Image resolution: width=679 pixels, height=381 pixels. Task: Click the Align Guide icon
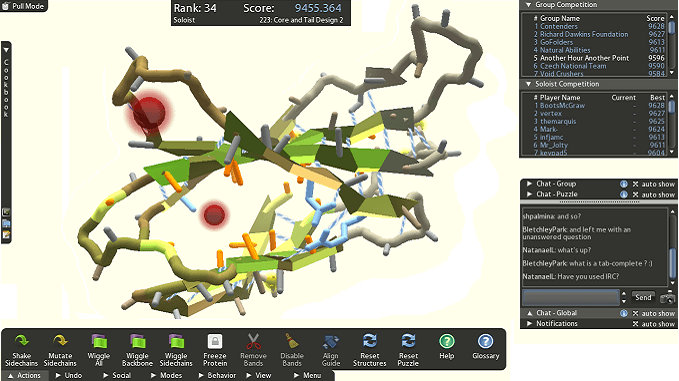tap(331, 342)
